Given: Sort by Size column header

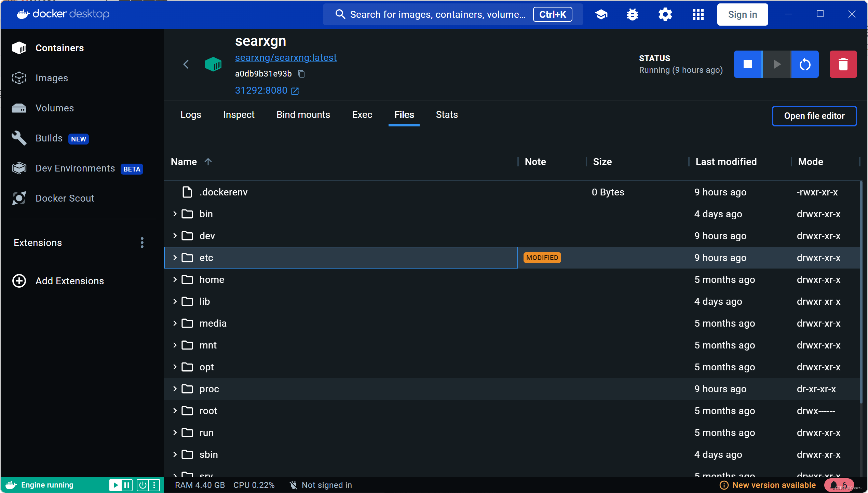Looking at the screenshot, I should coord(602,162).
